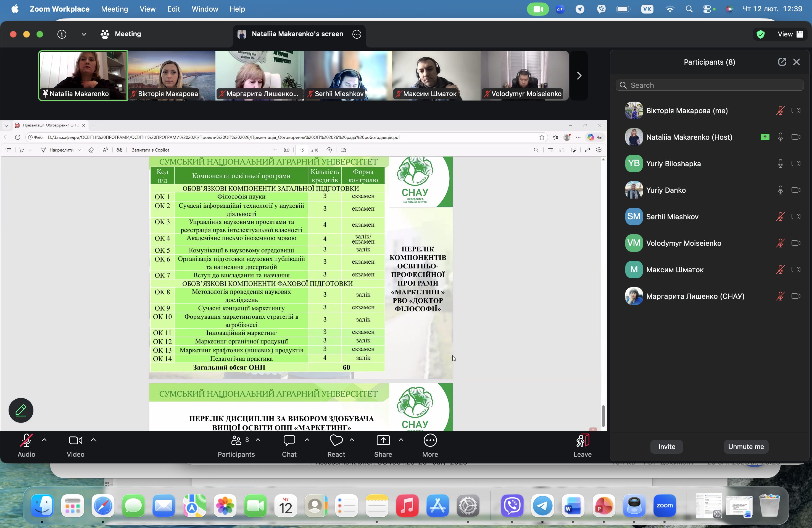Click the green encryption shield icon
The image size is (812, 528).
point(760,34)
